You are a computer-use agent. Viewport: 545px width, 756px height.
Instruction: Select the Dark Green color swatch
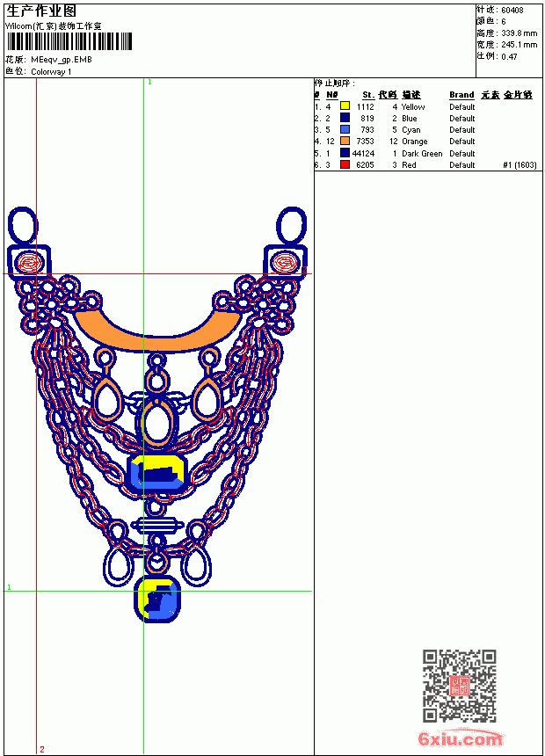click(x=345, y=153)
